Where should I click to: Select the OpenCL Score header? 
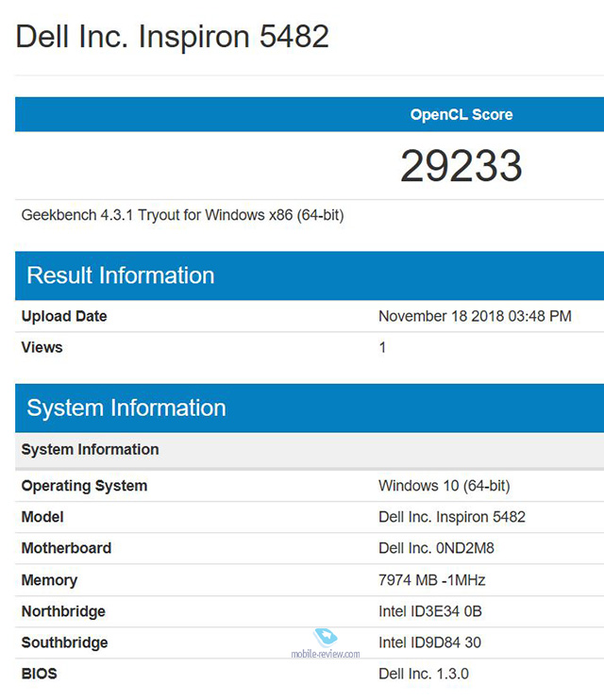[461, 115]
